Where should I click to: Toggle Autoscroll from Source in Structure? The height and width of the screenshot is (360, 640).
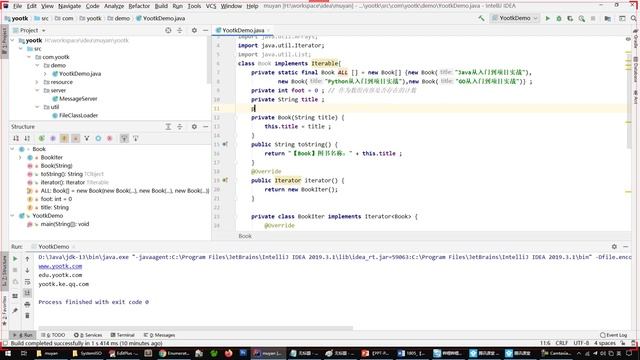click(136, 139)
